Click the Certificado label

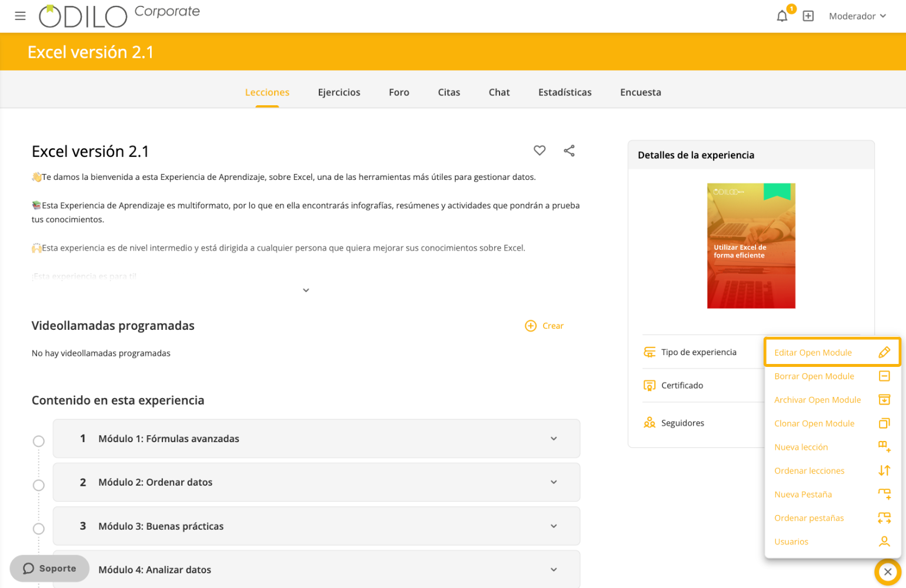coord(682,386)
